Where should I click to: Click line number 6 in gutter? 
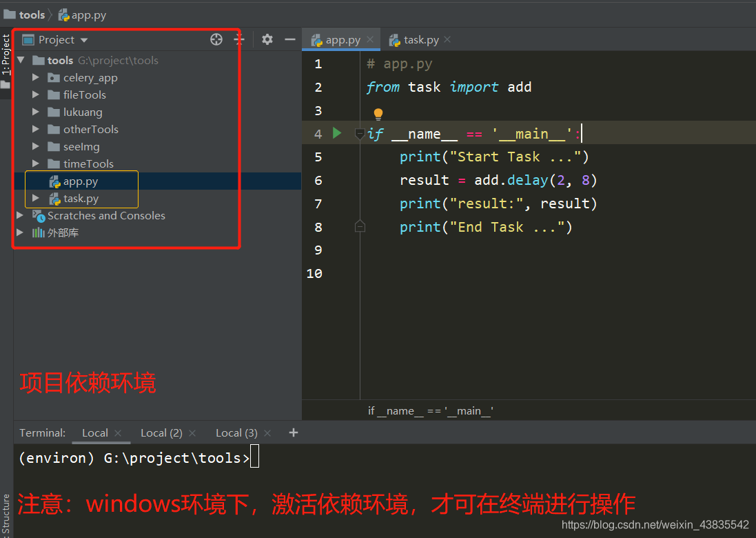click(318, 181)
